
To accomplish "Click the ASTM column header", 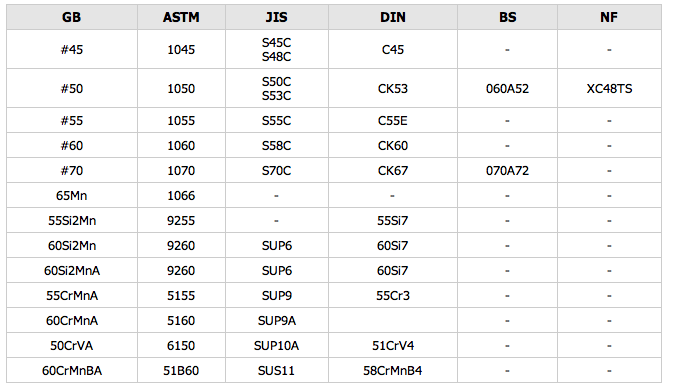I will (x=181, y=17).
